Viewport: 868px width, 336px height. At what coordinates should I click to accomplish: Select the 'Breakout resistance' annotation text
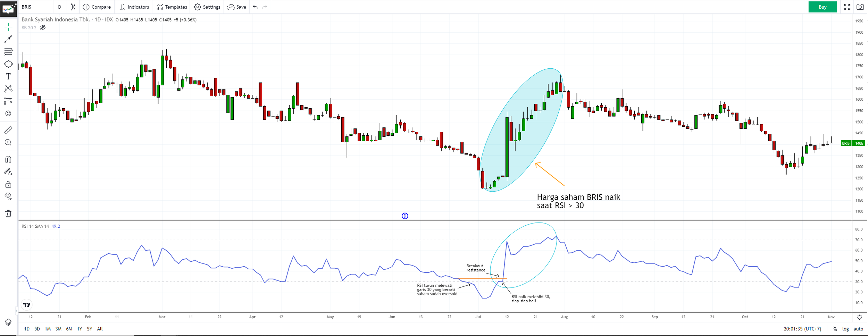pos(476,268)
